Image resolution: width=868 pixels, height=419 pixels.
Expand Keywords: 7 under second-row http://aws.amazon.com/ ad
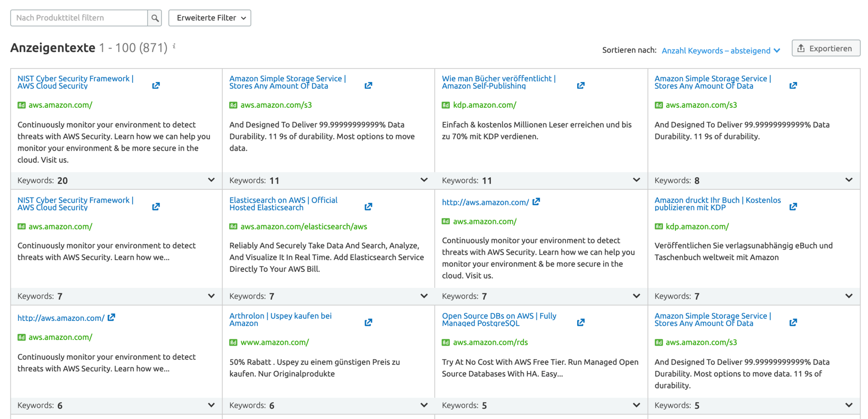tap(636, 296)
